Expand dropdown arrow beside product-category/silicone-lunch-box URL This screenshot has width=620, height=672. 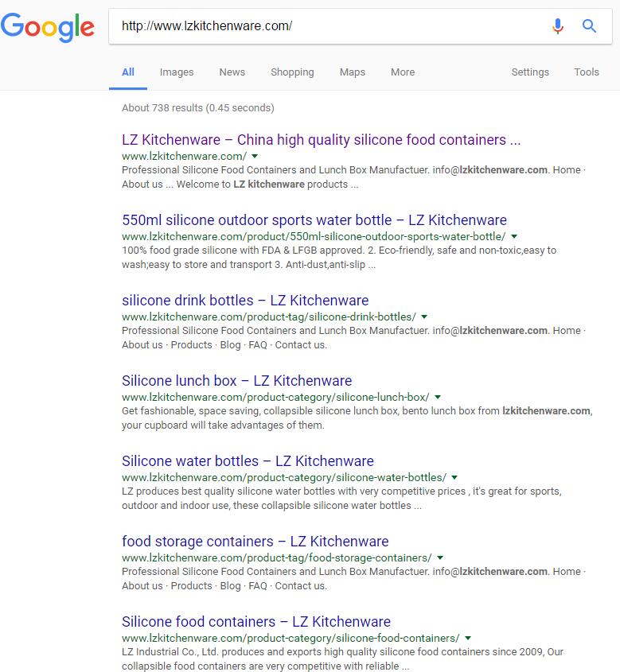coord(438,398)
